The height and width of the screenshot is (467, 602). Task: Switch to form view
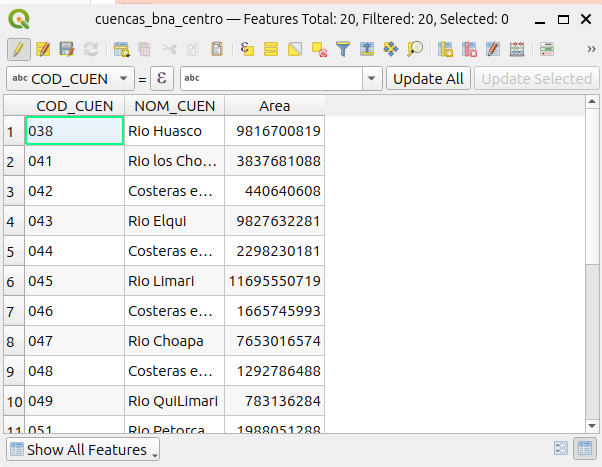tap(561, 449)
